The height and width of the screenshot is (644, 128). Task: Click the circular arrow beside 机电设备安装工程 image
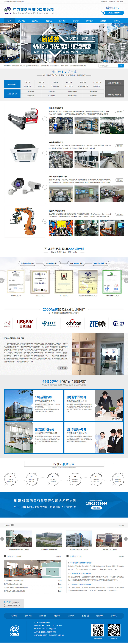tap(45, 119)
